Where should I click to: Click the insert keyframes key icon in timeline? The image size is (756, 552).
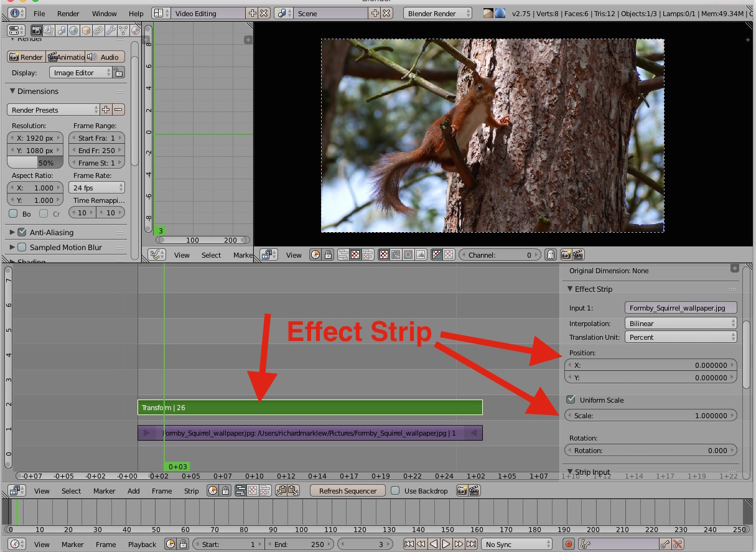click(x=665, y=544)
